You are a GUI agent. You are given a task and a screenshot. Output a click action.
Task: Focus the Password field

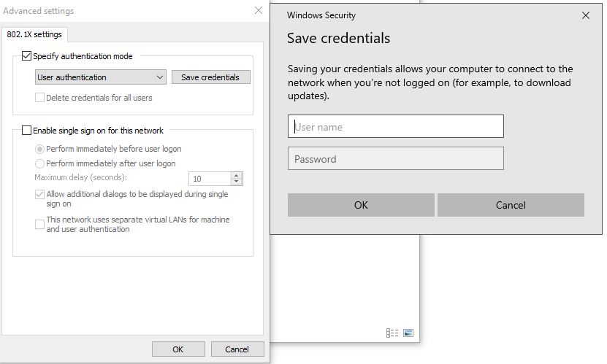pyautogui.click(x=396, y=158)
